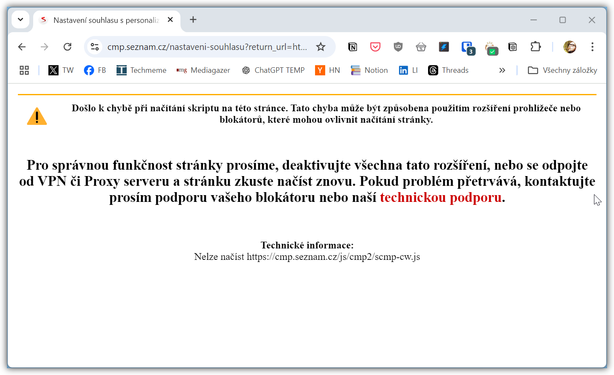Viewport: 614px width, 375px height.
Task: Open the FB Facebook bookmark
Action: (x=95, y=70)
